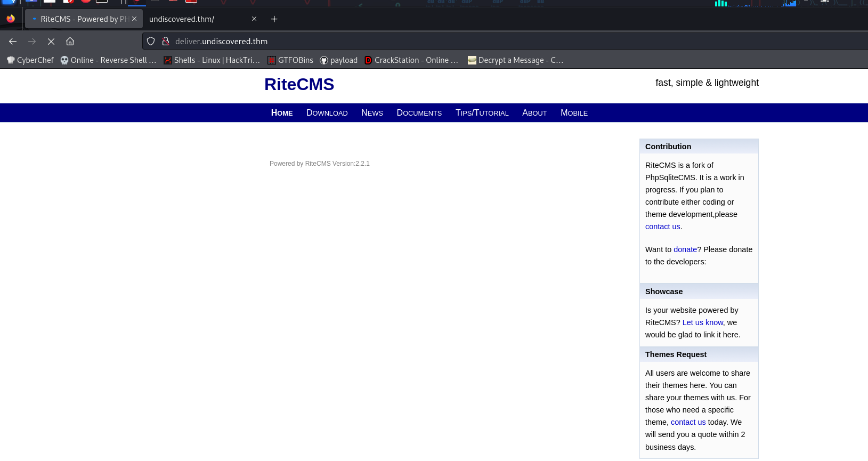This screenshot has height=461, width=868.
Task: Click the RiteCMS site title
Action: click(299, 84)
